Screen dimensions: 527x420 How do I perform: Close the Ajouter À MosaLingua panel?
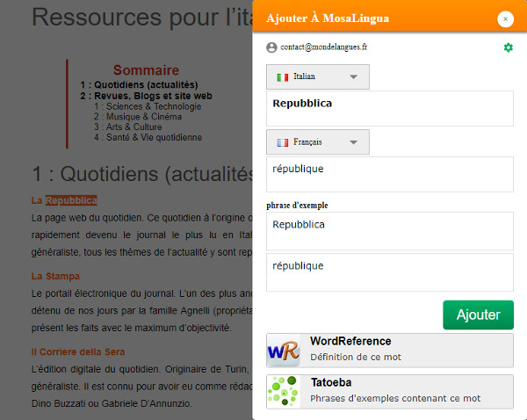point(505,19)
